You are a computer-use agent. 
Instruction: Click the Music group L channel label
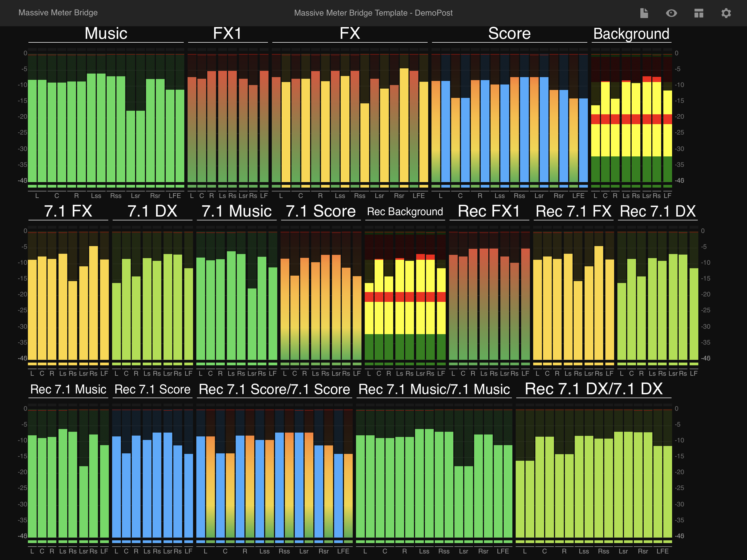tap(37, 196)
